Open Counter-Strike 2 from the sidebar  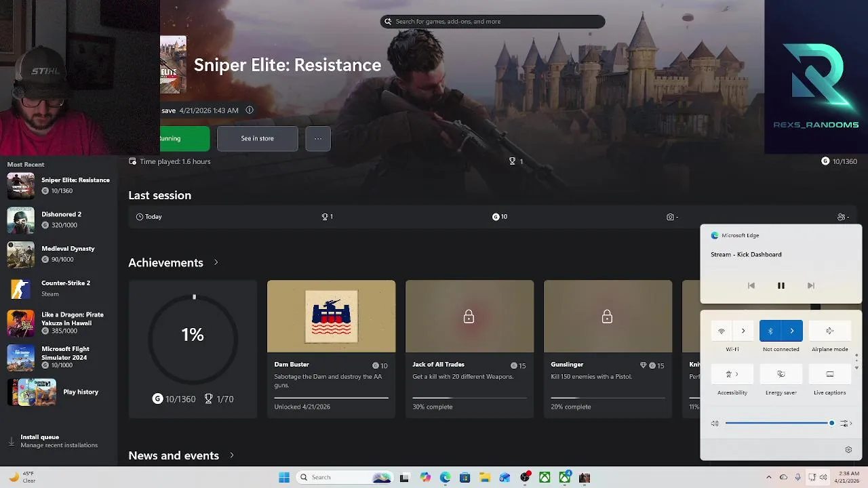pyautogui.click(x=59, y=288)
